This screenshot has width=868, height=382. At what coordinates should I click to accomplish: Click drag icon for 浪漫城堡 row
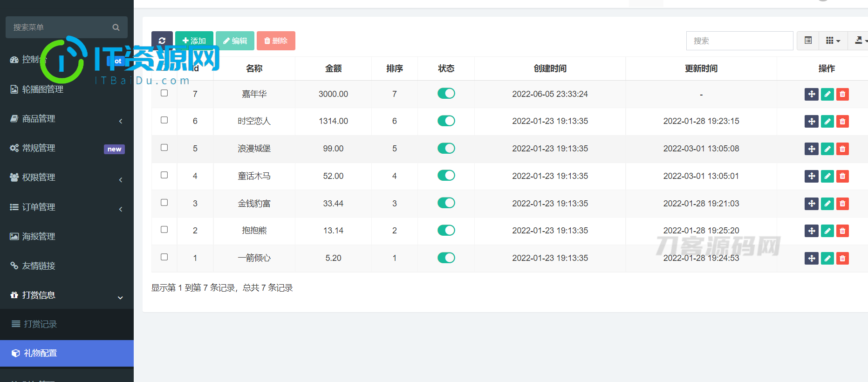pos(811,149)
